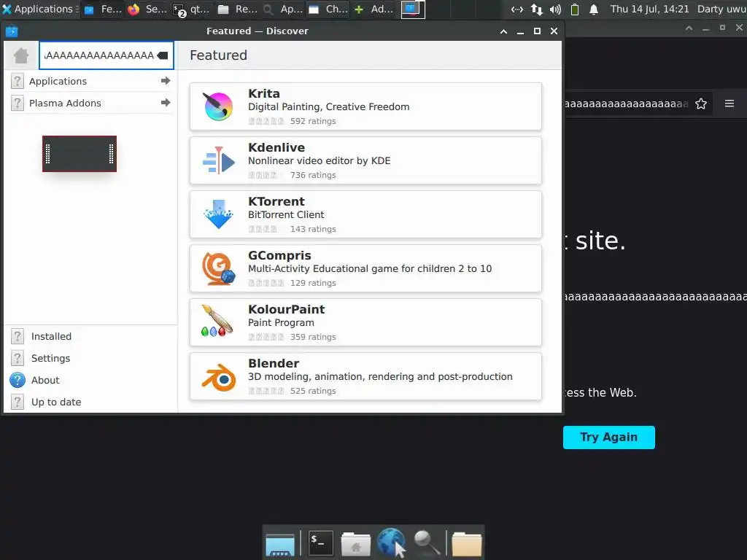Shade Discover window with the up arrow
747x560 pixels.
(x=503, y=31)
